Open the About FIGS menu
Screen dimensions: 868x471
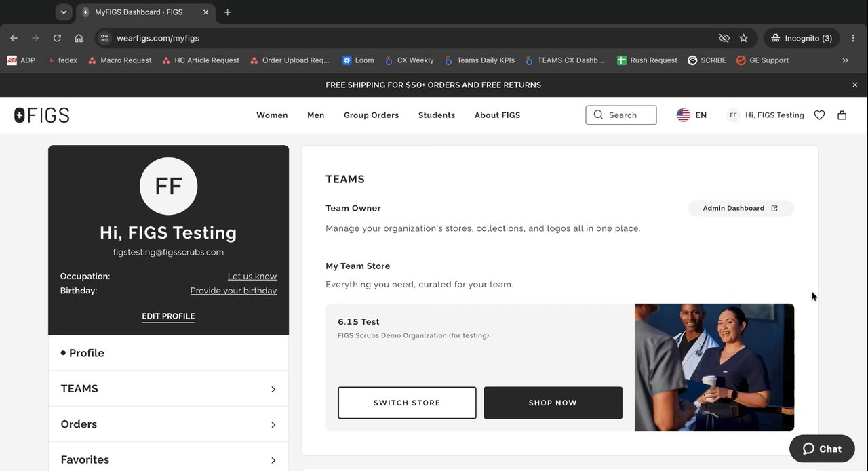coord(497,115)
